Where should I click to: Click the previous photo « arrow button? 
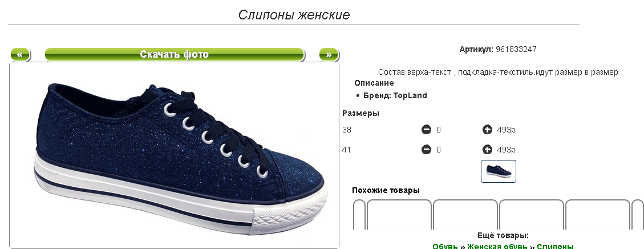coord(20,55)
